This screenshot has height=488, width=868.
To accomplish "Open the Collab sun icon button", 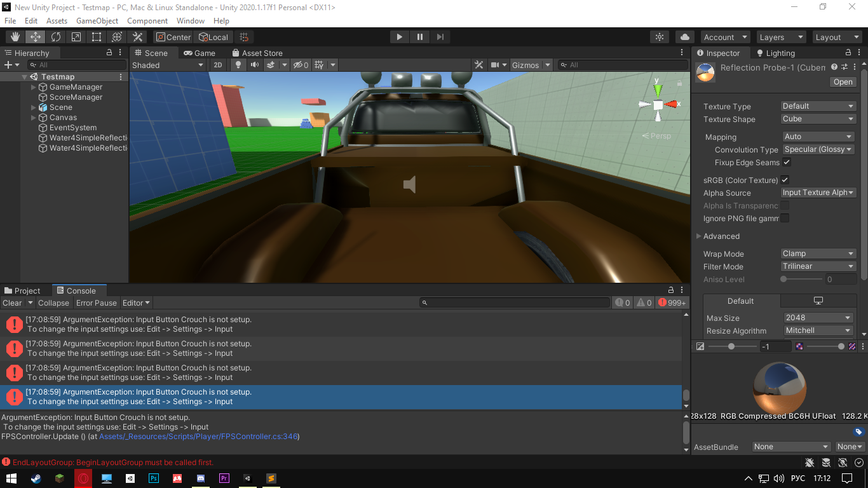I will point(660,37).
